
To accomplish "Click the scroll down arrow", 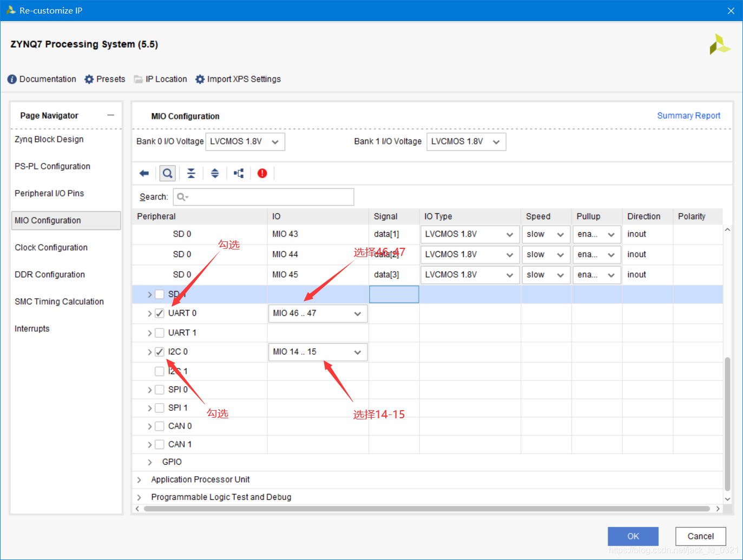I will (727, 499).
